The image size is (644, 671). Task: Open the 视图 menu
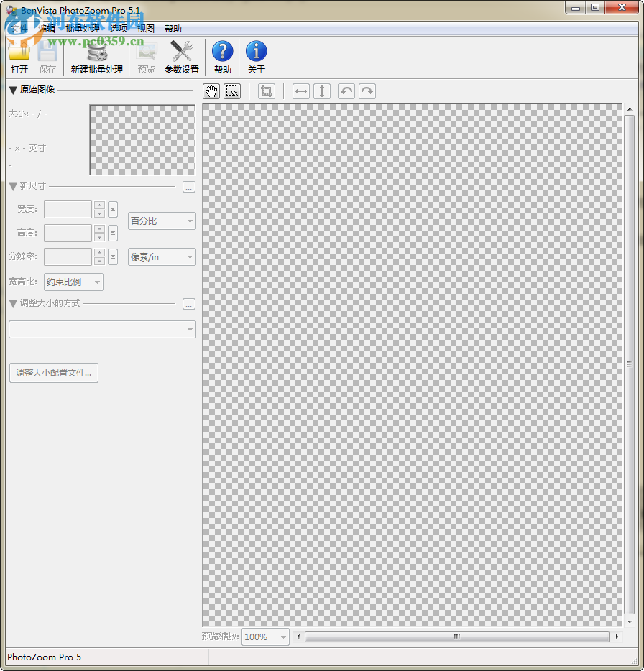pyautogui.click(x=146, y=28)
